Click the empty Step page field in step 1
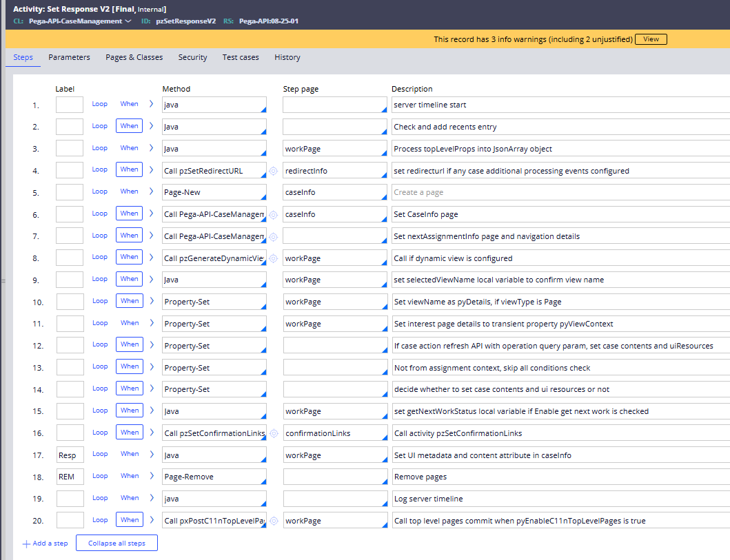Viewport: 730px width, 560px height. 335,105
